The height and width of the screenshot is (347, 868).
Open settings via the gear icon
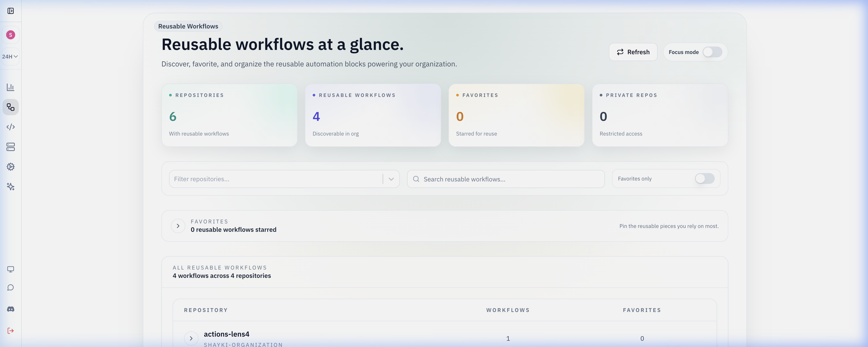[x=11, y=167]
